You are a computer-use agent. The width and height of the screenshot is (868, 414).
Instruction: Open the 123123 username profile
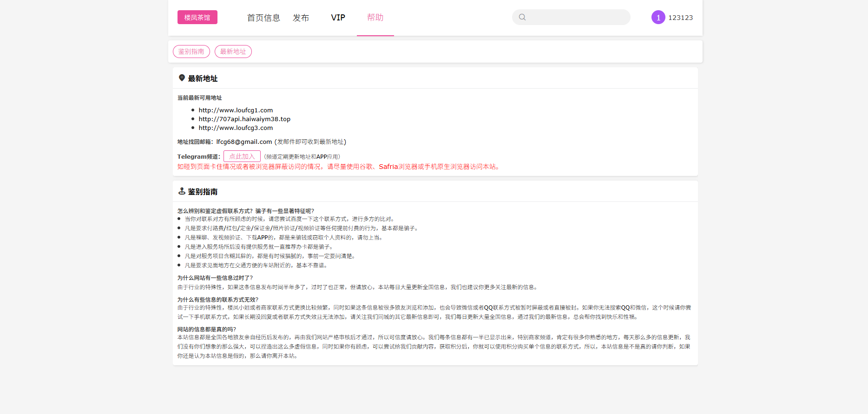[680, 18]
